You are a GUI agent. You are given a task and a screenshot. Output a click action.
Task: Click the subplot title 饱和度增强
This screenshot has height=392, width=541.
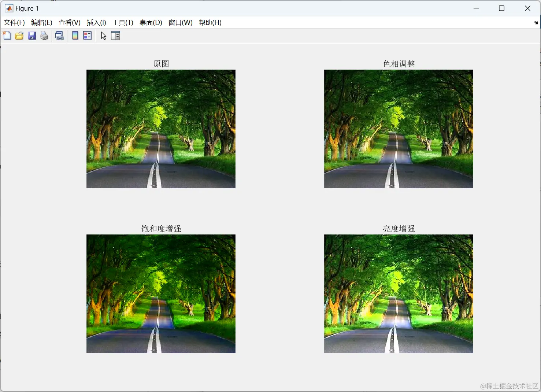tap(161, 229)
